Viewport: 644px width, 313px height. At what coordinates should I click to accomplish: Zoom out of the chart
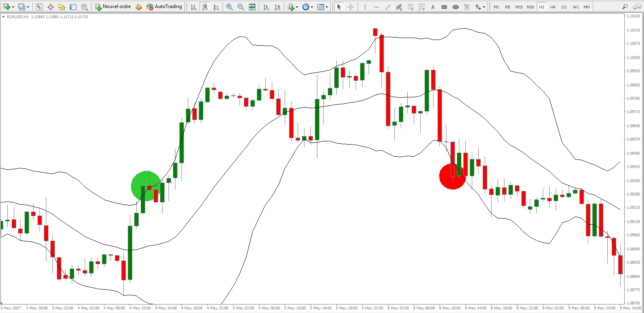tap(241, 7)
